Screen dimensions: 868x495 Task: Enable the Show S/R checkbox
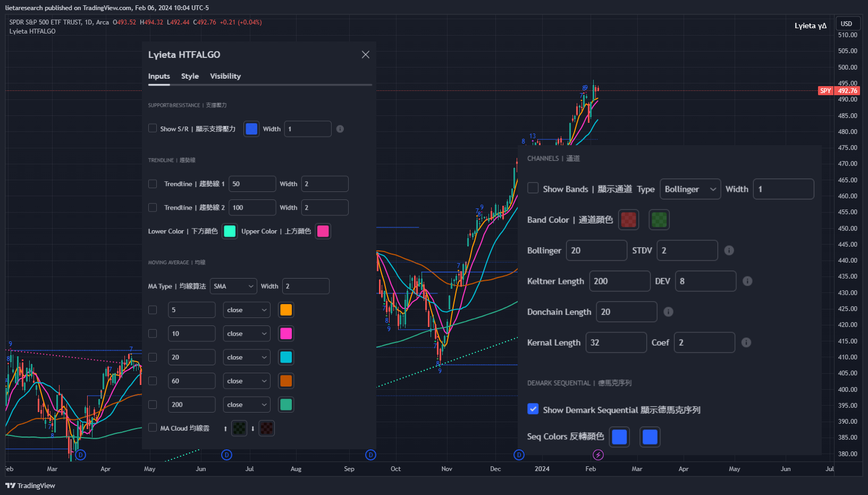(153, 128)
